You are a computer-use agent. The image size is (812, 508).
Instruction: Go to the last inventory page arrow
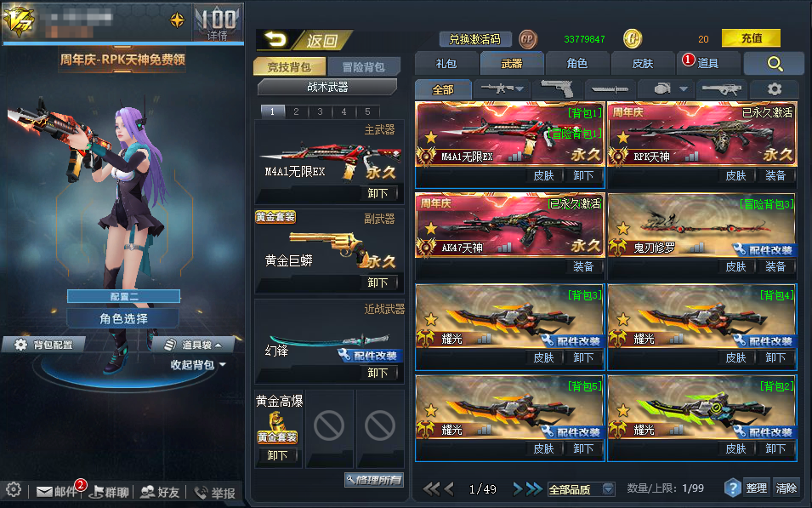[535, 488]
